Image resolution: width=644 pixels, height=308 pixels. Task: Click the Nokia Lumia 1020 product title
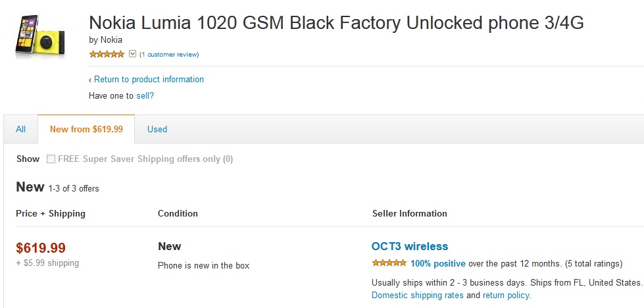(336, 23)
